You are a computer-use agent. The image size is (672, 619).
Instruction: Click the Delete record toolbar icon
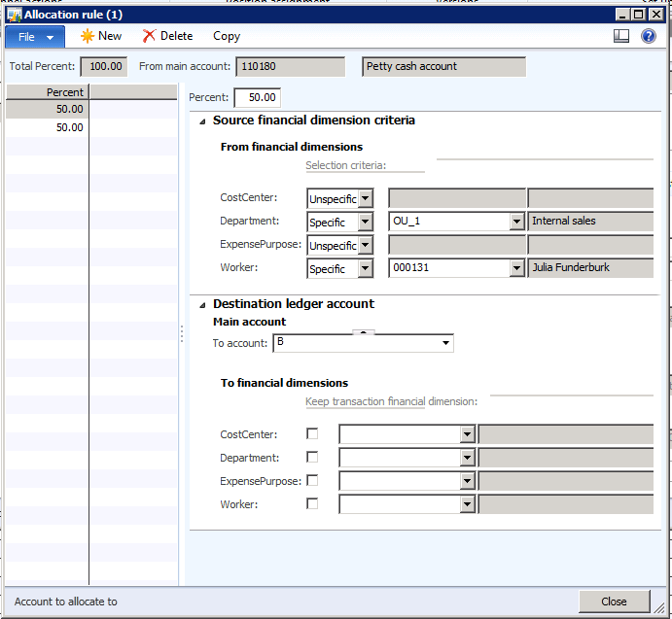[x=149, y=36]
